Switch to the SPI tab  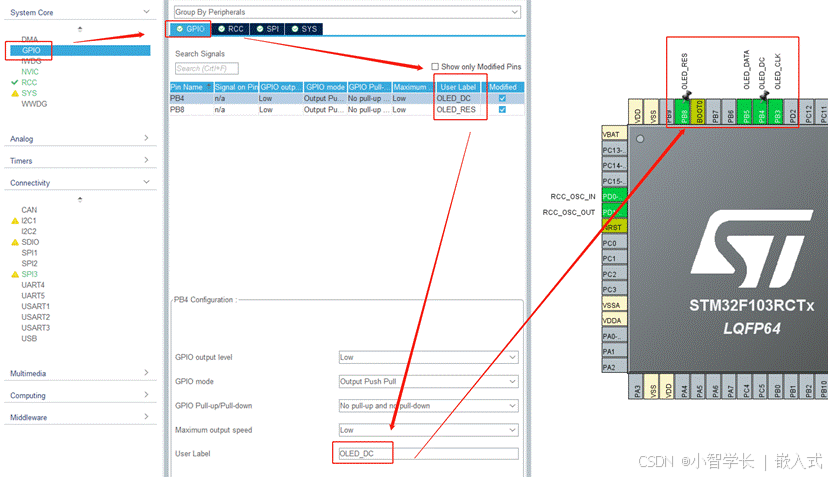pyautogui.click(x=268, y=29)
